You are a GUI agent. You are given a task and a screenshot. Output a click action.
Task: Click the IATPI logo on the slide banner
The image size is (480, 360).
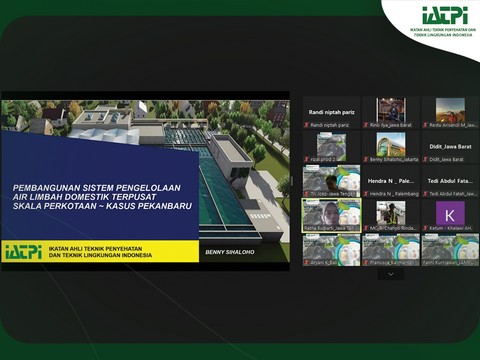click(x=23, y=252)
